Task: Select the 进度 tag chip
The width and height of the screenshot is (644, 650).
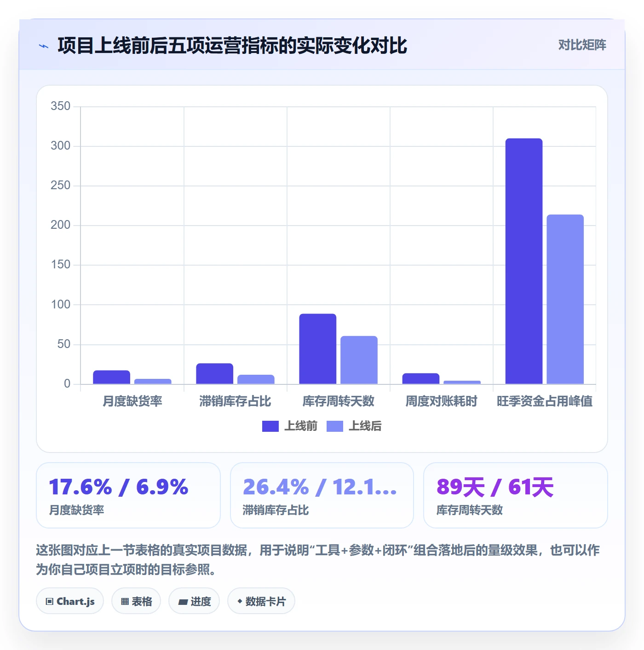Action: click(x=194, y=601)
